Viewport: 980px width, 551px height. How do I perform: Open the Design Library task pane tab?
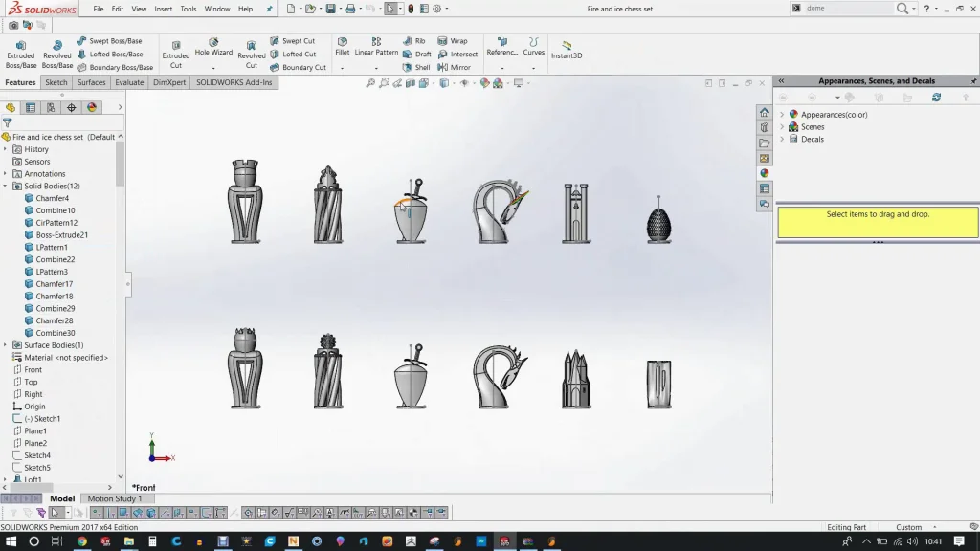pyautogui.click(x=764, y=128)
